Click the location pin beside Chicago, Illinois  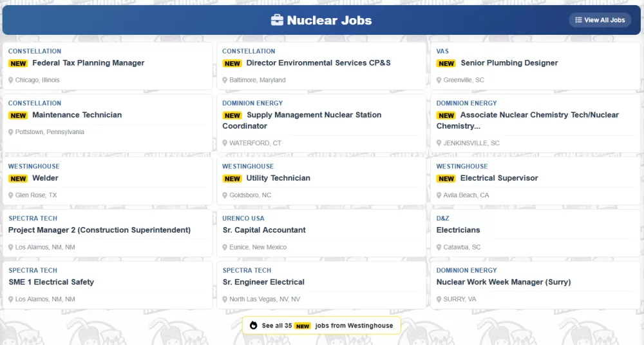(11, 80)
